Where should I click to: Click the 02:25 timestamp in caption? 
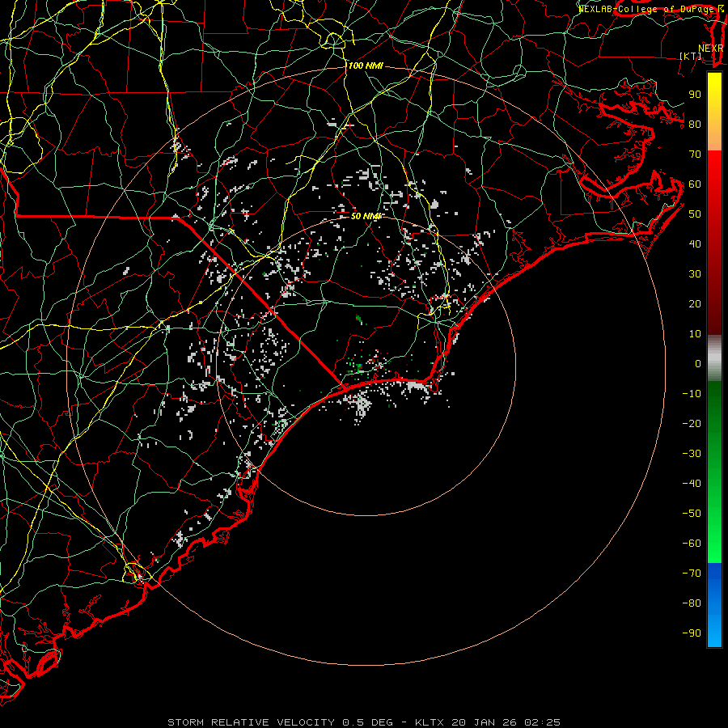(542, 722)
